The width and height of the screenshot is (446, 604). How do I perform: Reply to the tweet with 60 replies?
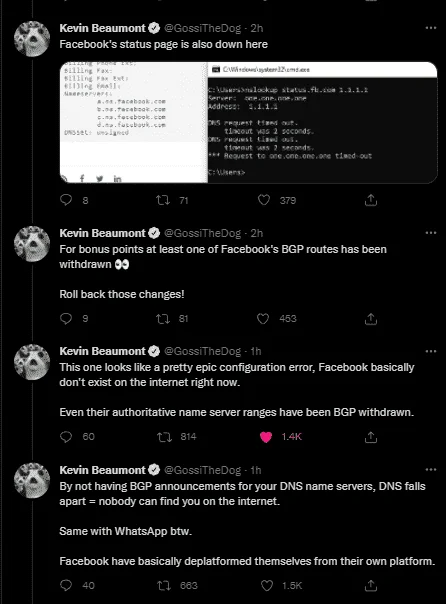point(66,437)
